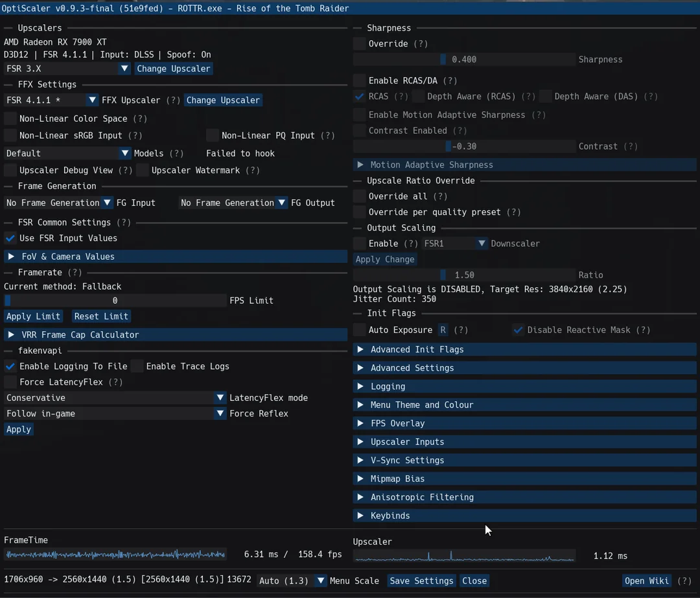Open the Default Models dropdown
700x598 pixels.
67,154
